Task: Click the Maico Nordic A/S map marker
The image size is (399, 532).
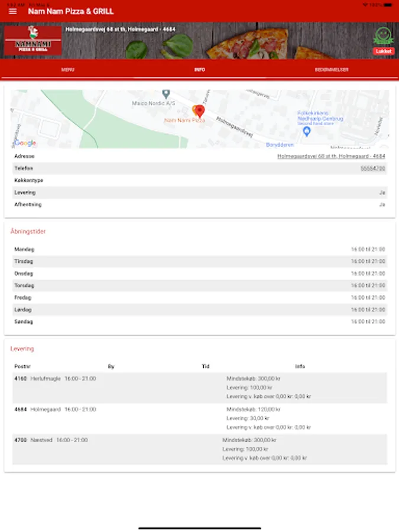Action: [166, 93]
